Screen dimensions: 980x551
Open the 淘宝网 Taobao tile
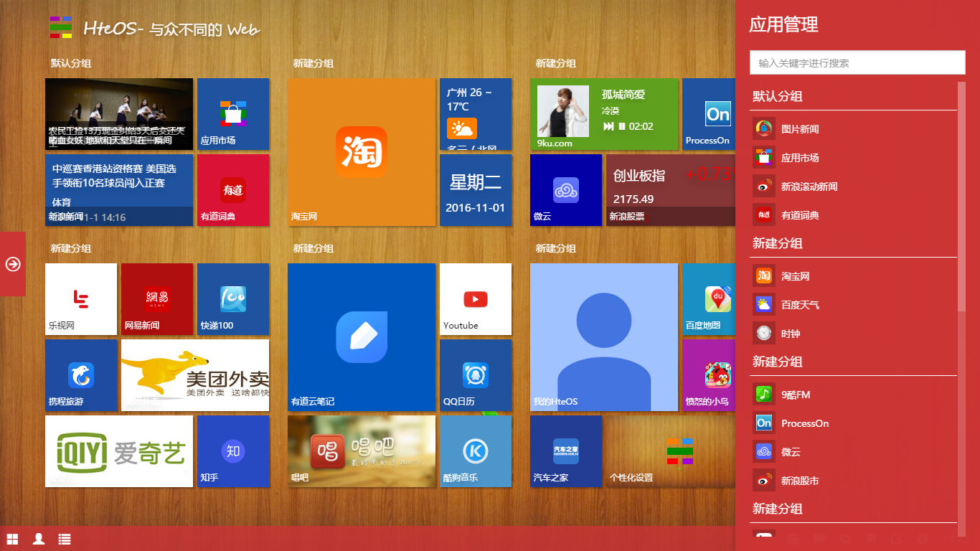point(362,152)
